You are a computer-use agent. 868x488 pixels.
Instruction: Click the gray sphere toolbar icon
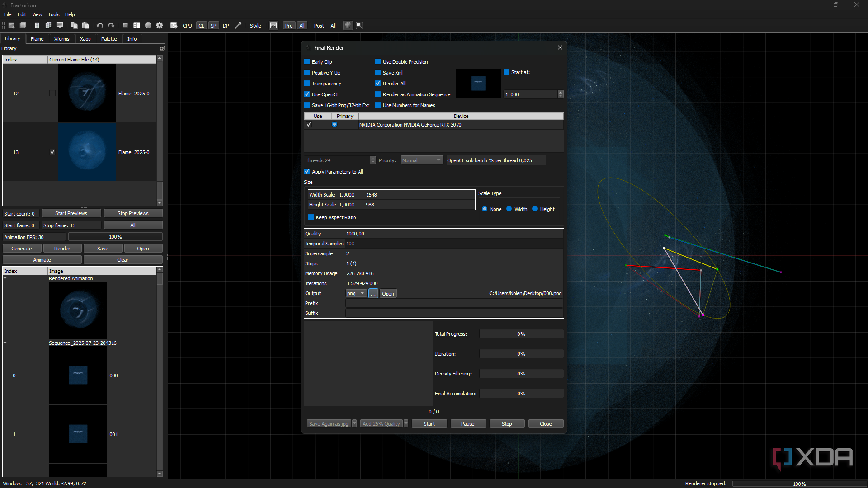148,26
